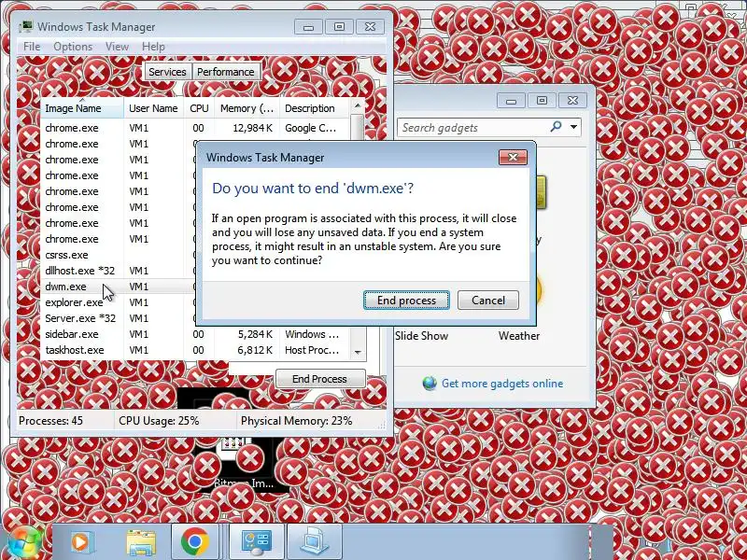The image size is (747, 560).
Task: Select chrome.exe row with 12,984 K memory
Action: [x=195, y=128]
